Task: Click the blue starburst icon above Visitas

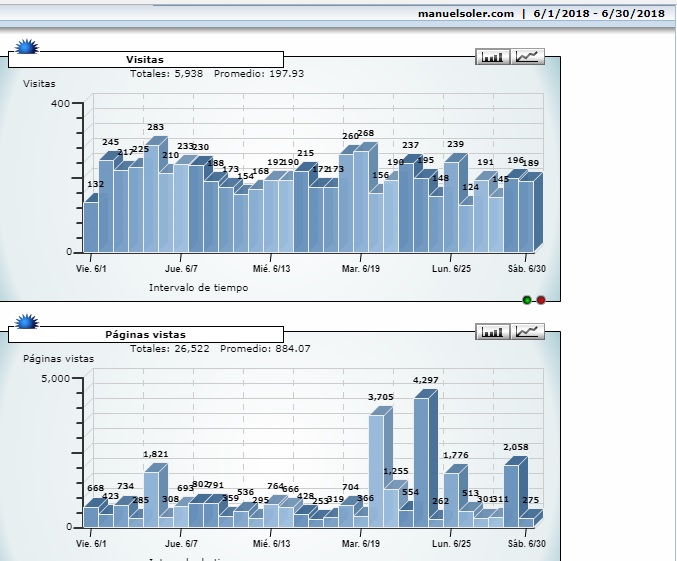Action: pos(27,47)
